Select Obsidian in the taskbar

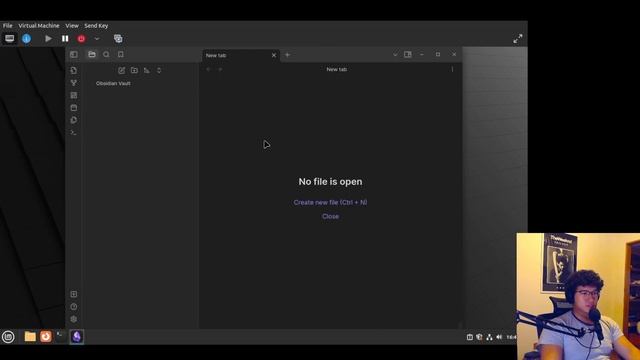click(x=77, y=337)
